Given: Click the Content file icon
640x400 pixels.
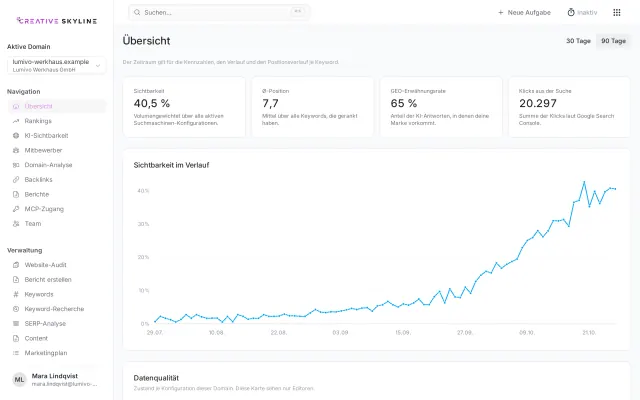Looking at the screenshot, I should click(16, 339).
